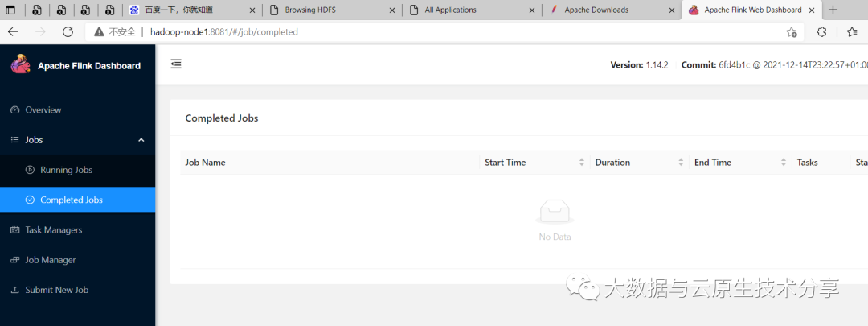Switch to the All Applications tab

click(473, 10)
